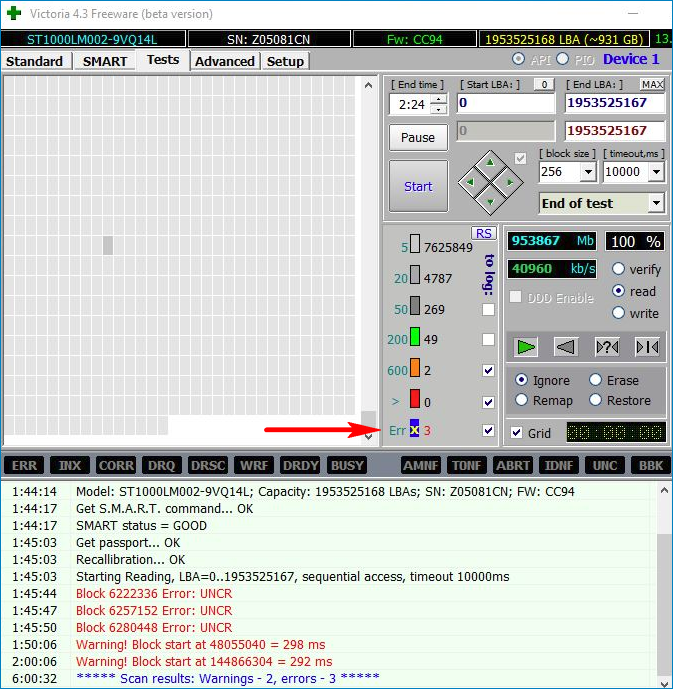
Task: Click the orange 600 ms color block
Action: pos(414,369)
